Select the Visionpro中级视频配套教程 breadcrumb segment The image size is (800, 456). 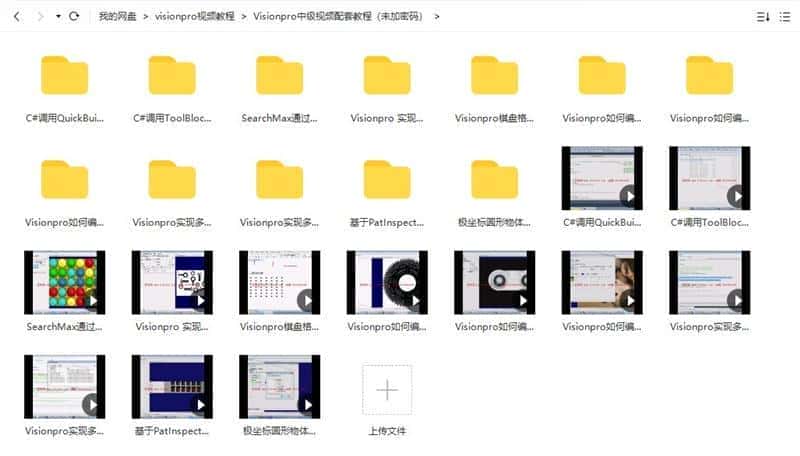coord(338,16)
